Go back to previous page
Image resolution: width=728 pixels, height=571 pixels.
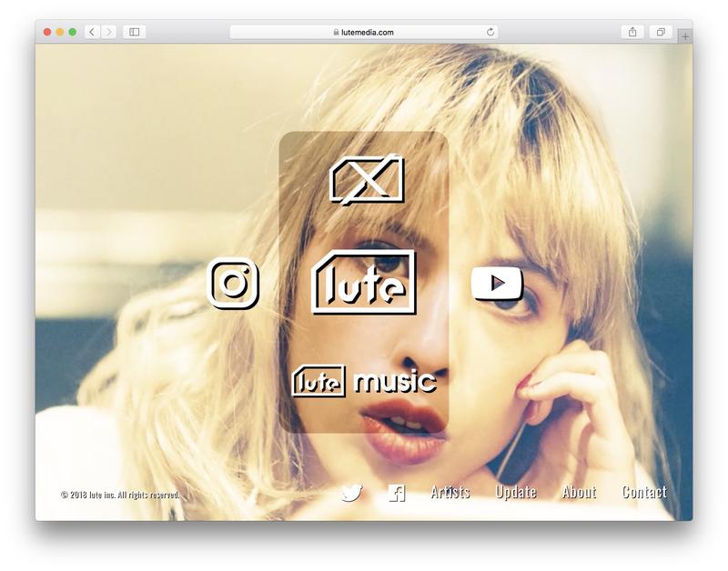[x=92, y=32]
